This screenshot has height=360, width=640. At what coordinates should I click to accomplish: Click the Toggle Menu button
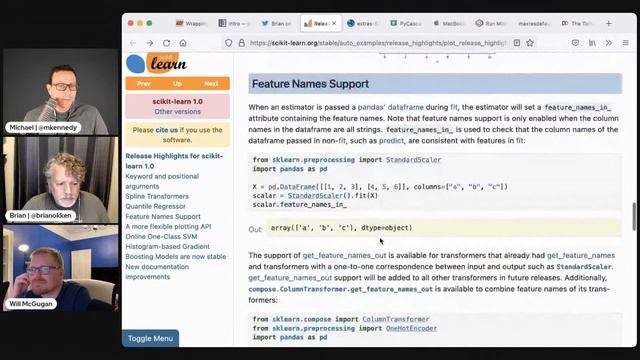(x=150, y=338)
